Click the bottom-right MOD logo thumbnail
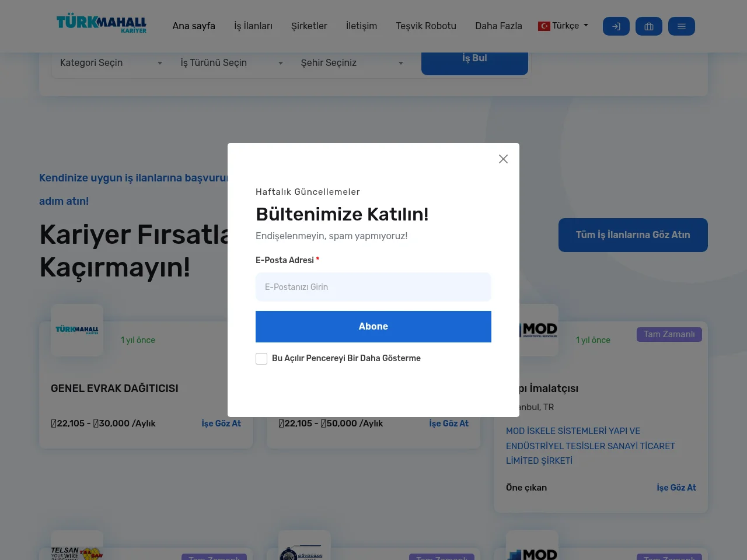This screenshot has width=747, height=560. pyautogui.click(x=532, y=545)
